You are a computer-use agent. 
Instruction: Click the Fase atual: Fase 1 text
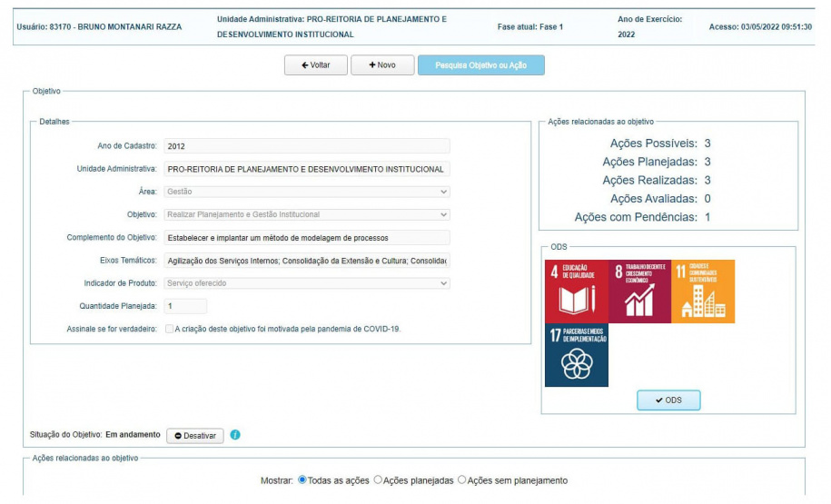(x=530, y=27)
